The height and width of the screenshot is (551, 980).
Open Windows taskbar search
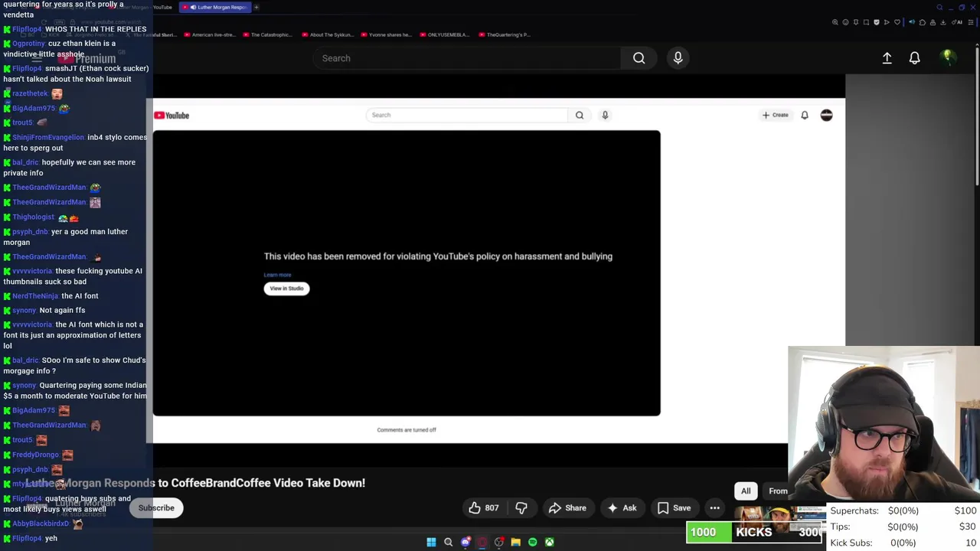(448, 542)
